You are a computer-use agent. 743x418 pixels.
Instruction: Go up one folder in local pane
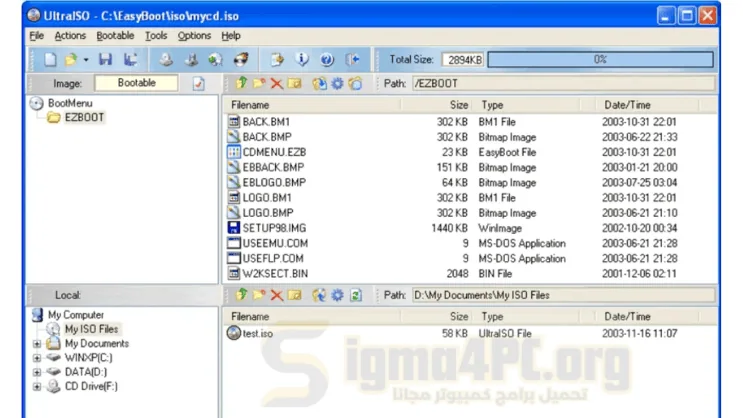pyautogui.click(x=242, y=295)
